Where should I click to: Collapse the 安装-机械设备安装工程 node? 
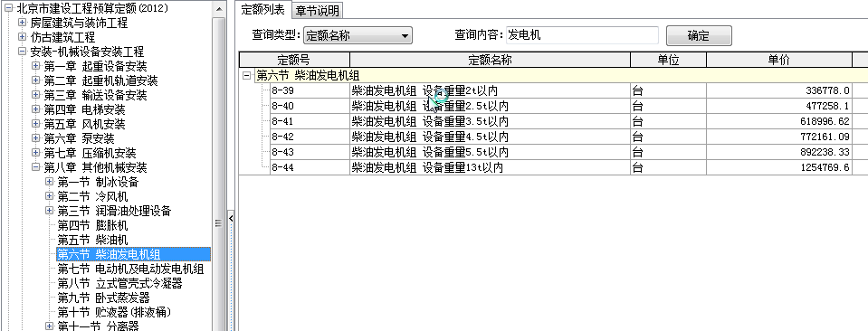tap(22, 52)
